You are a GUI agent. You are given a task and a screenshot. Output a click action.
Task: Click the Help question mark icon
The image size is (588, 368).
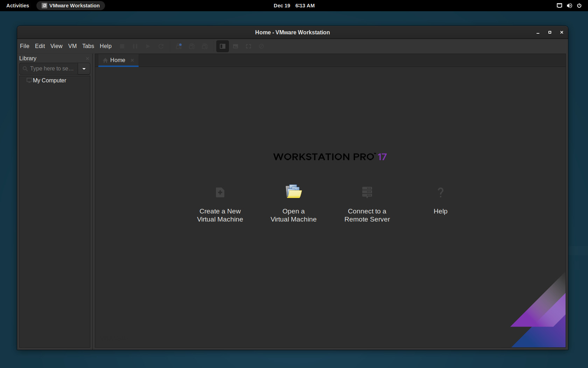(x=441, y=192)
